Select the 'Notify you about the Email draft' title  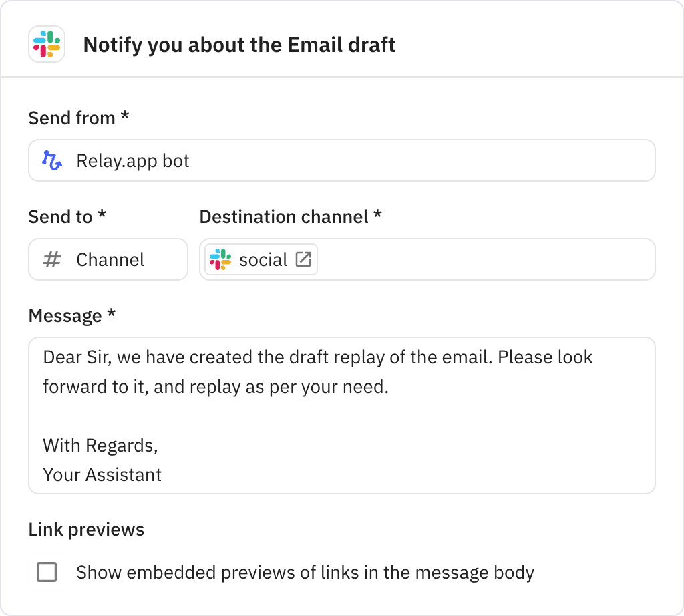239,45
